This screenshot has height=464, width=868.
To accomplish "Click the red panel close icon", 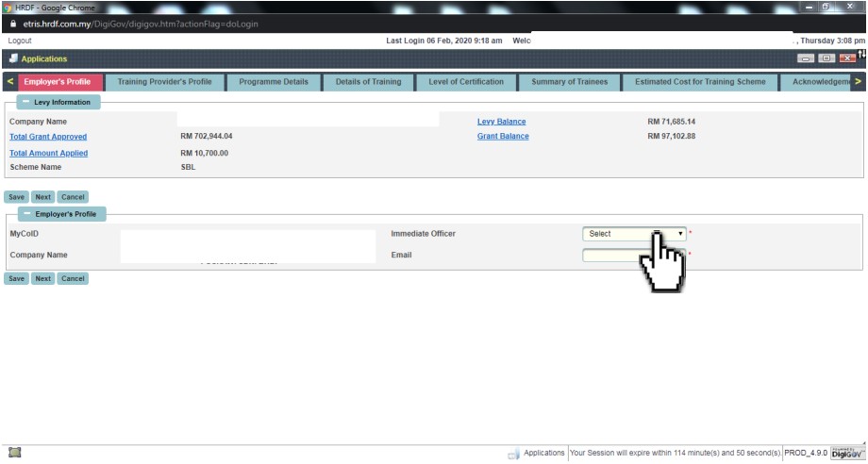I will coord(846,58).
